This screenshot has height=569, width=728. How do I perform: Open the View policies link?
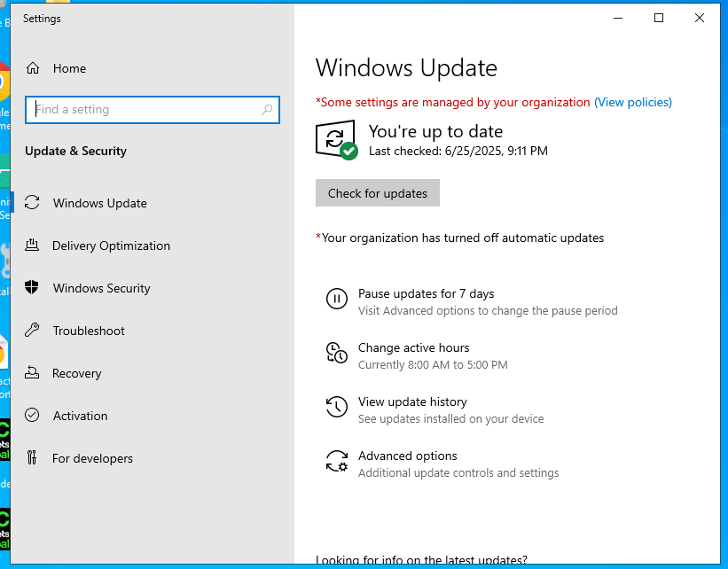[x=633, y=102]
